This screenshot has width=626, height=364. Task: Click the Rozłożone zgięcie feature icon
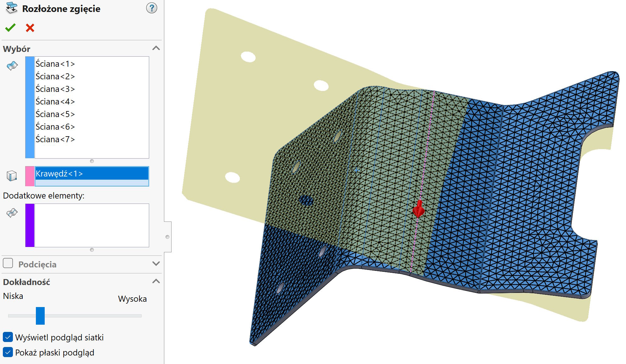(x=12, y=8)
